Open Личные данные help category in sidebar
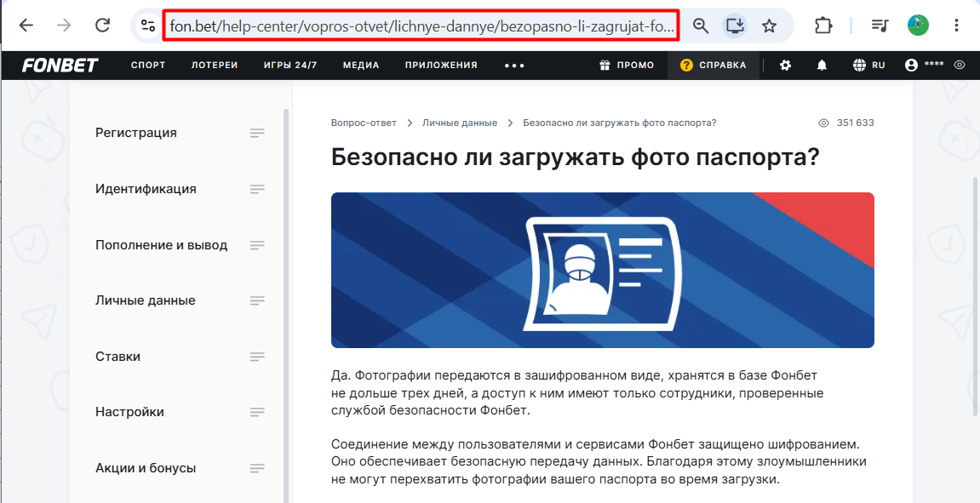Screen dimensions: 980x503 146,300
